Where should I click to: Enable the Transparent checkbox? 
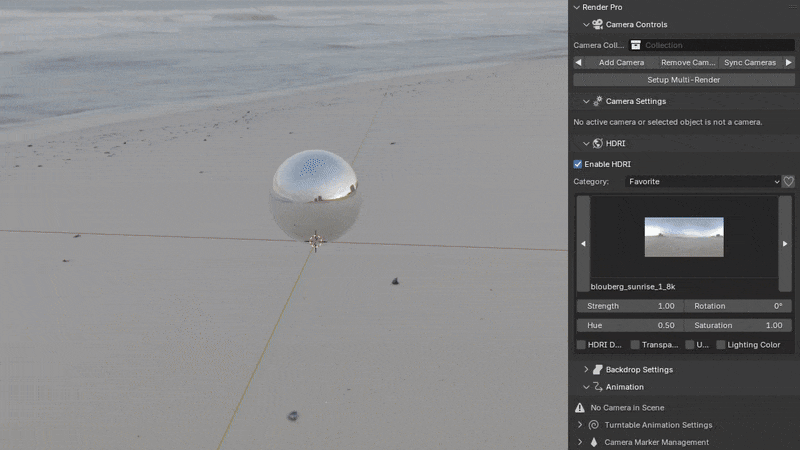pos(635,345)
